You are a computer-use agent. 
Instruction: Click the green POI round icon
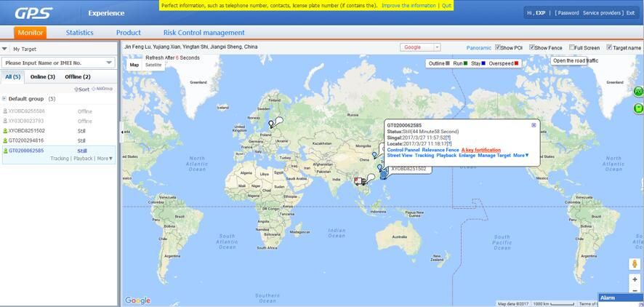click(x=638, y=92)
